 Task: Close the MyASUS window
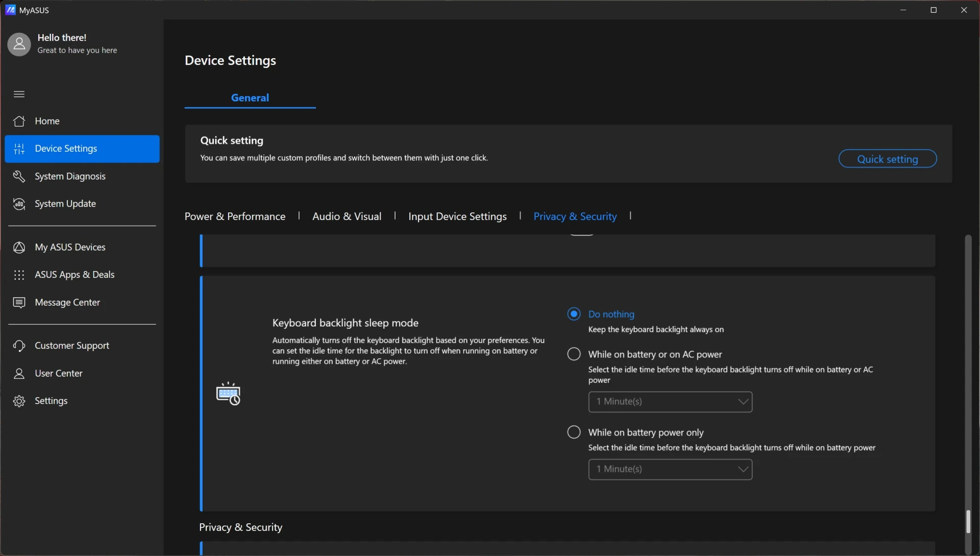(964, 10)
